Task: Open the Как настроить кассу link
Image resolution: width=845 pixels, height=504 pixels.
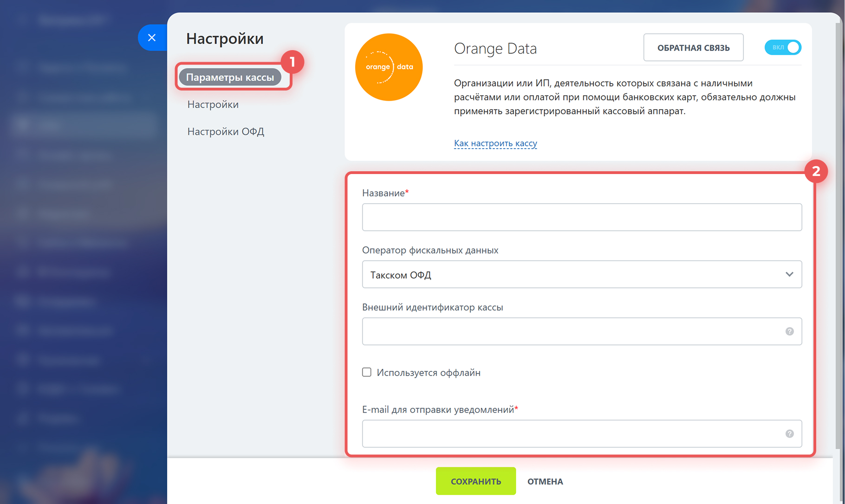Action: click(x=495, y=143)
